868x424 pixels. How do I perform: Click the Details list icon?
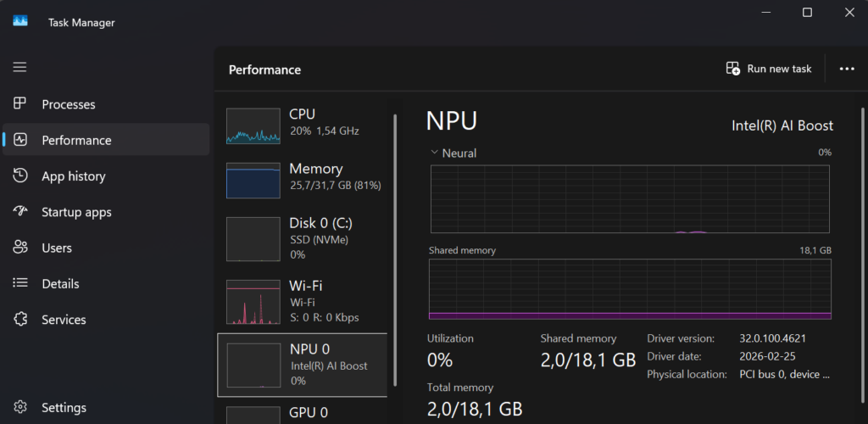click(x=20, y=283)
